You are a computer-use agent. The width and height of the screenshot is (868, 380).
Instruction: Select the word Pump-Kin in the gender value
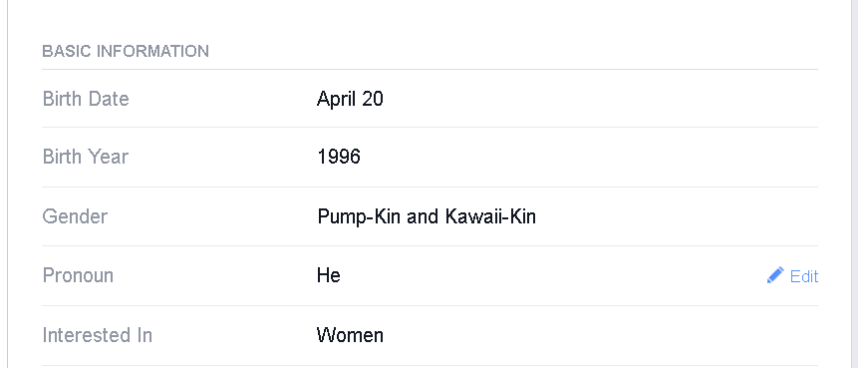coord(360,216)
